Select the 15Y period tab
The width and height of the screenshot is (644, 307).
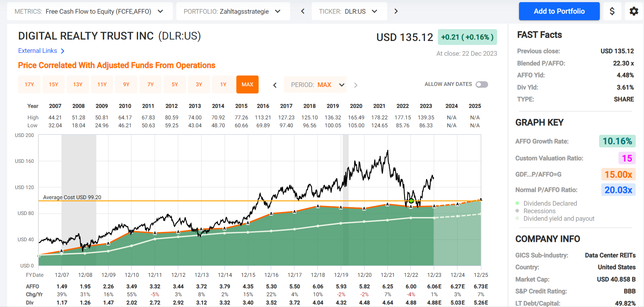pyautogui.click(x=54, y=84)
